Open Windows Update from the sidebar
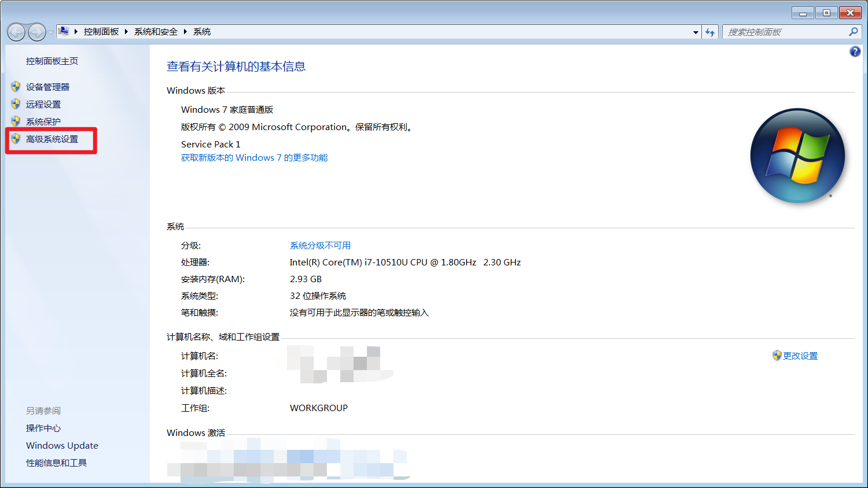868x488 pixels. coord(62,445)
